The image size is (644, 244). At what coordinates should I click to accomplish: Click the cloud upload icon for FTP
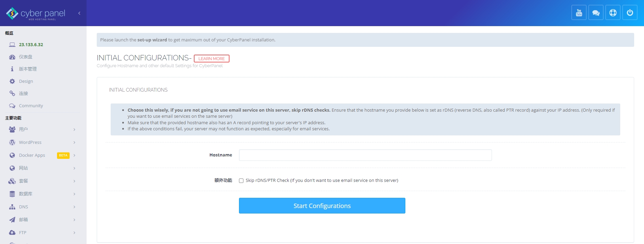12,233
